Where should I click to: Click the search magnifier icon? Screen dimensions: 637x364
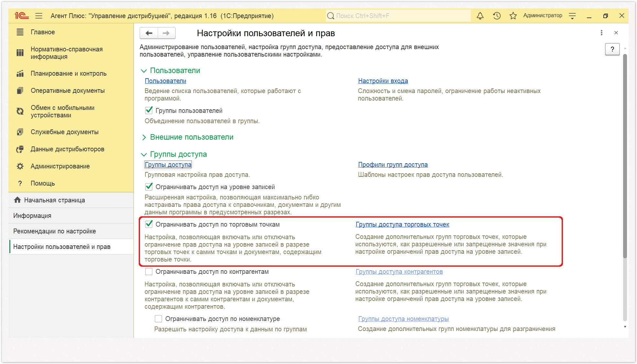[x=330, y=16]
